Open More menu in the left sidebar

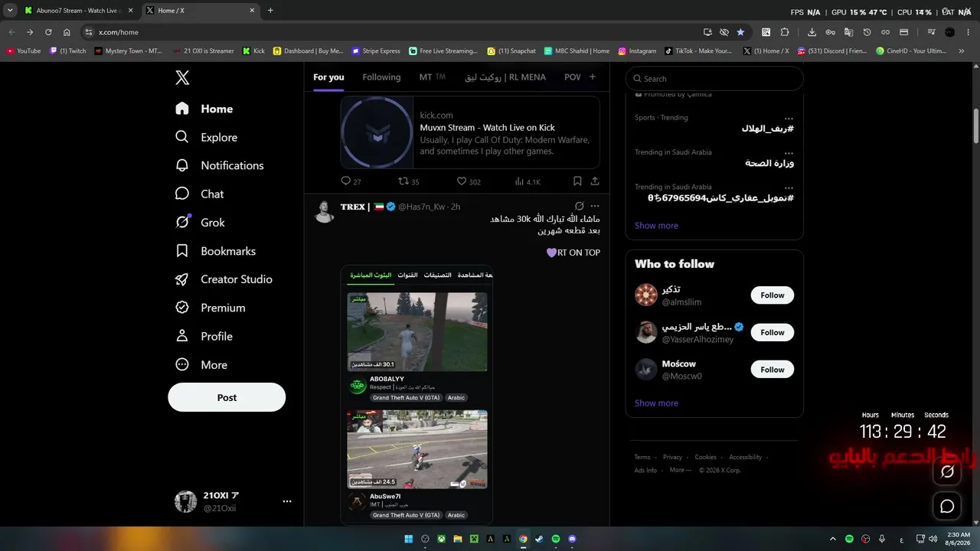[202, 365]
